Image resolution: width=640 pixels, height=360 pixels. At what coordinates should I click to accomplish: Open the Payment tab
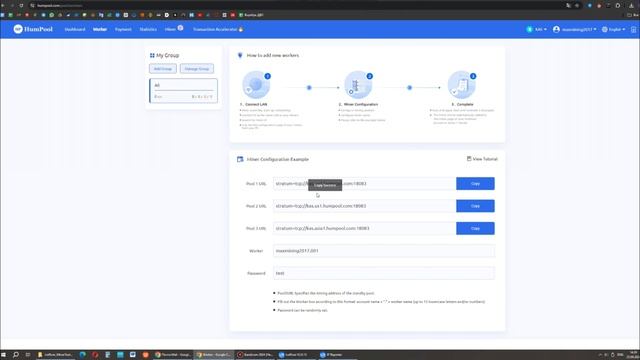point(123,29)
